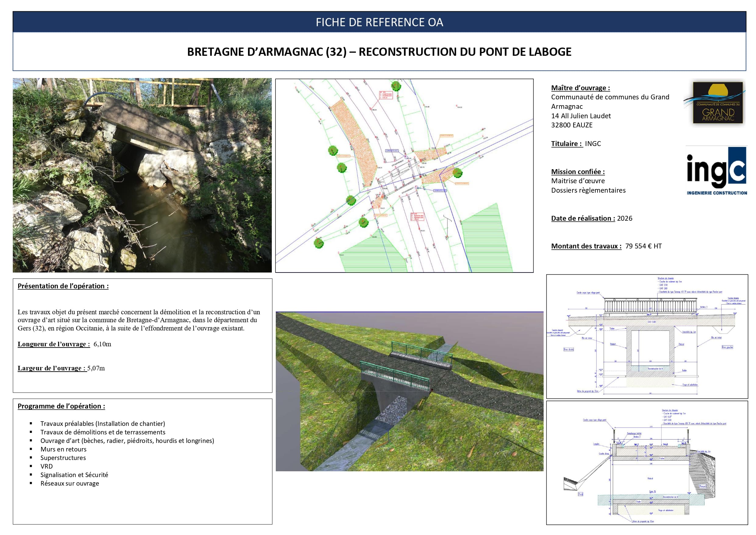Click the INGC Ingenierie Construction logo
This screenshot has width=756, height=535.
pos(716,170)
